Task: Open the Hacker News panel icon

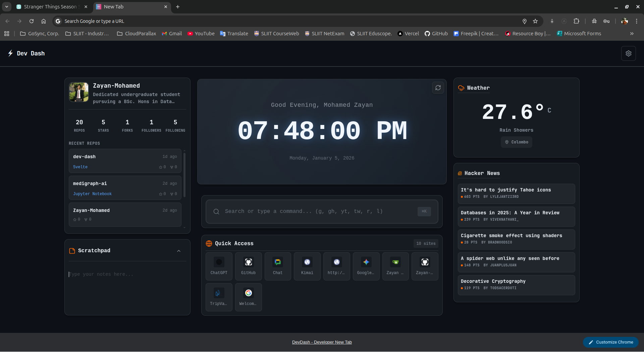Action: pyautogui.click(x=461, y=173)
